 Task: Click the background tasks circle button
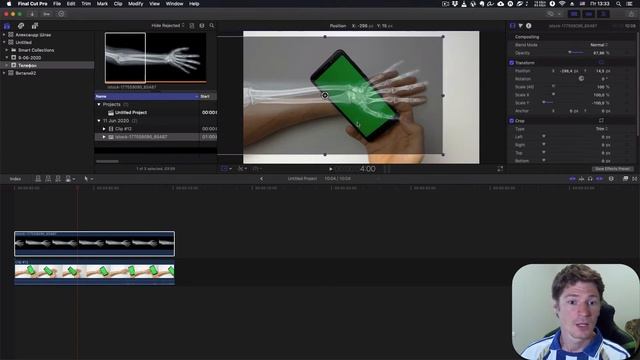(61, 14)
